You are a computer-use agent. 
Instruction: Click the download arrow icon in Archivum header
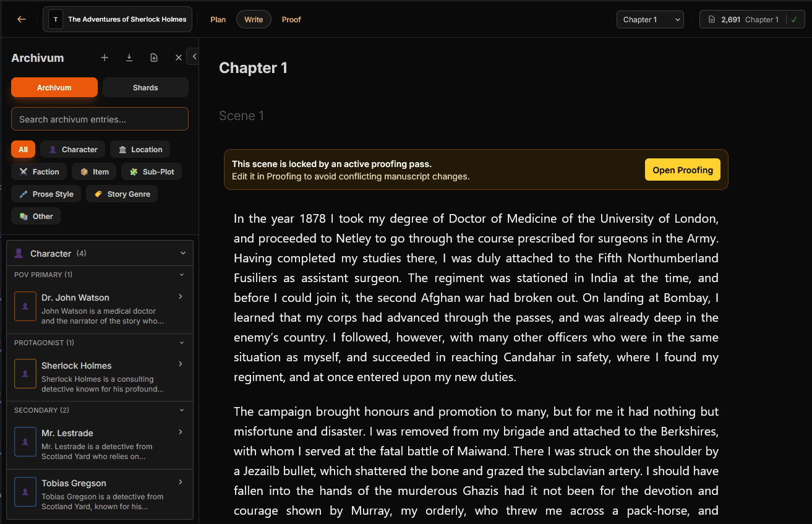tap(129, 58)
